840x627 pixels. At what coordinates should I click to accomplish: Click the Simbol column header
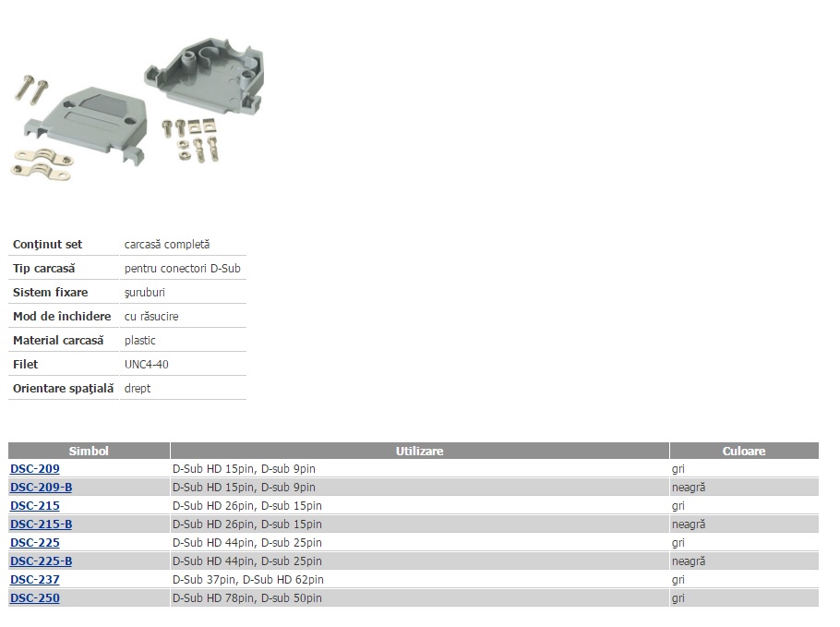[x=89, y=452]
